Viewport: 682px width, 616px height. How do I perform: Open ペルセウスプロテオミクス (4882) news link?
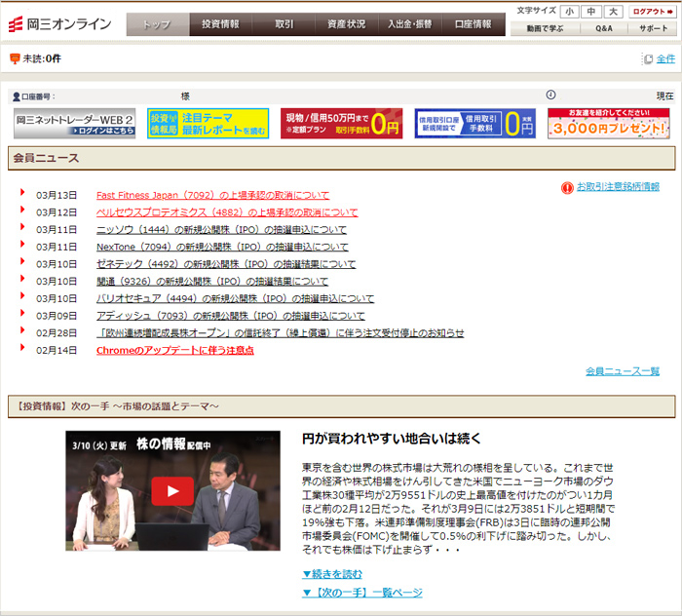[x=227, y=212]
